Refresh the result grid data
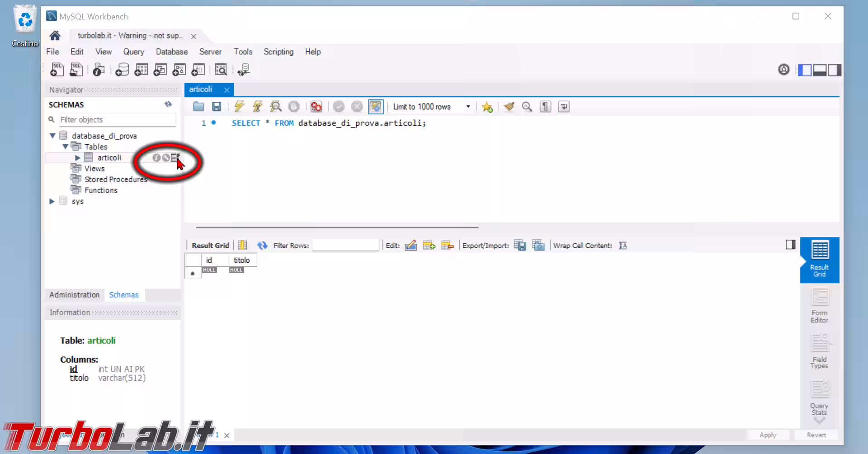Screen dimensions: 868x454 262,246
